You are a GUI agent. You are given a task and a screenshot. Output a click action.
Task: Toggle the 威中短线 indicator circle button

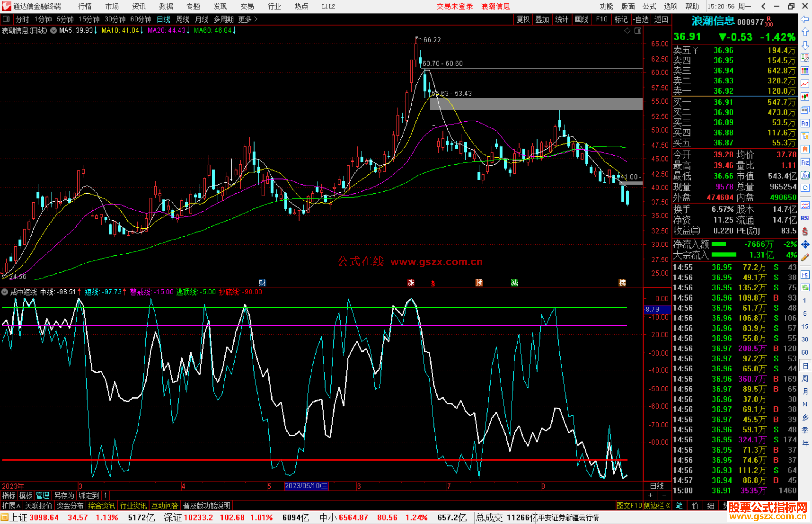click(5, 292)
